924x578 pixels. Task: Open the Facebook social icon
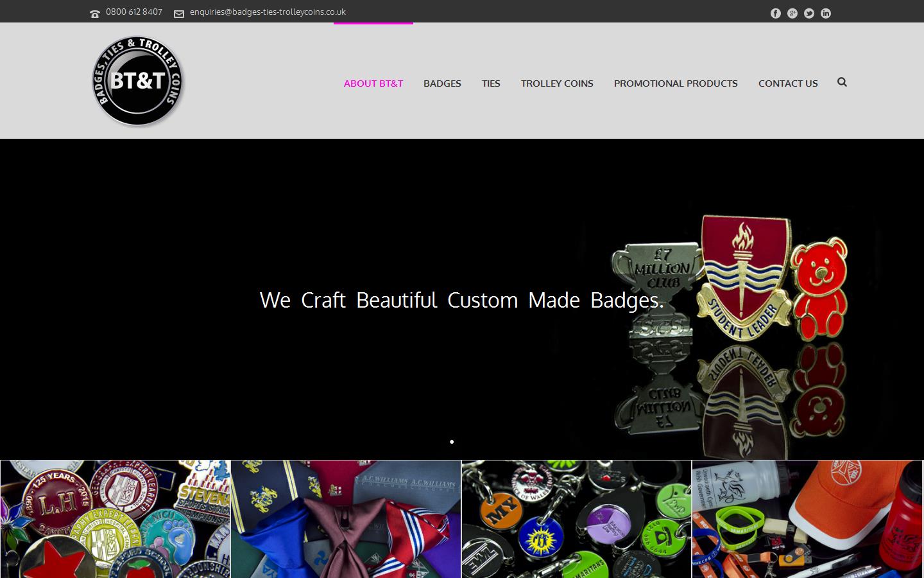[x=776, y=13]
